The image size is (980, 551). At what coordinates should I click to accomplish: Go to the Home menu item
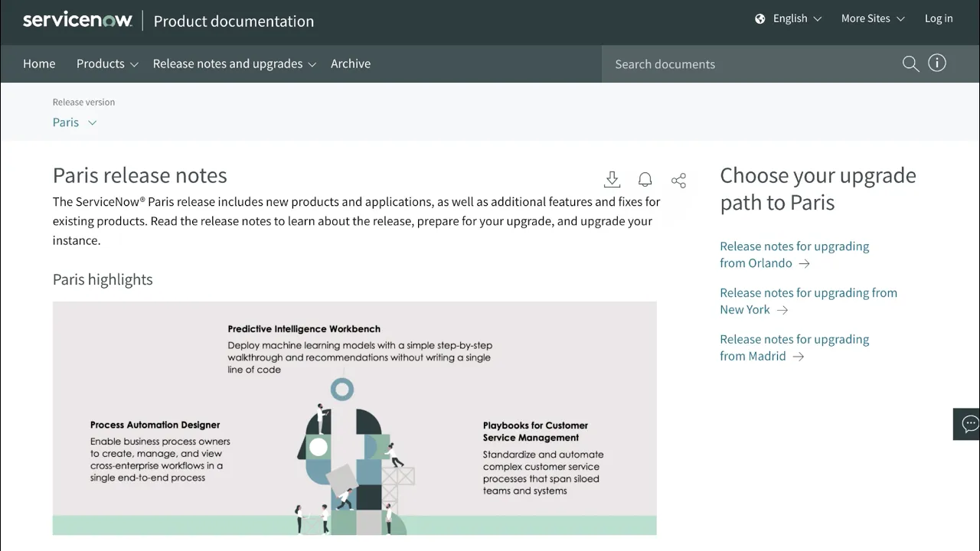[x=39, y=64]
